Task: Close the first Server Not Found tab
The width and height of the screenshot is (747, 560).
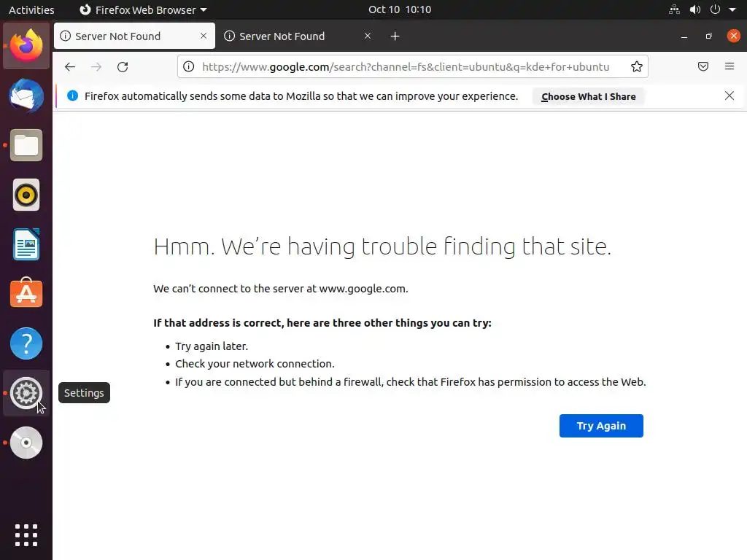Action: click(x=204, y=36)
